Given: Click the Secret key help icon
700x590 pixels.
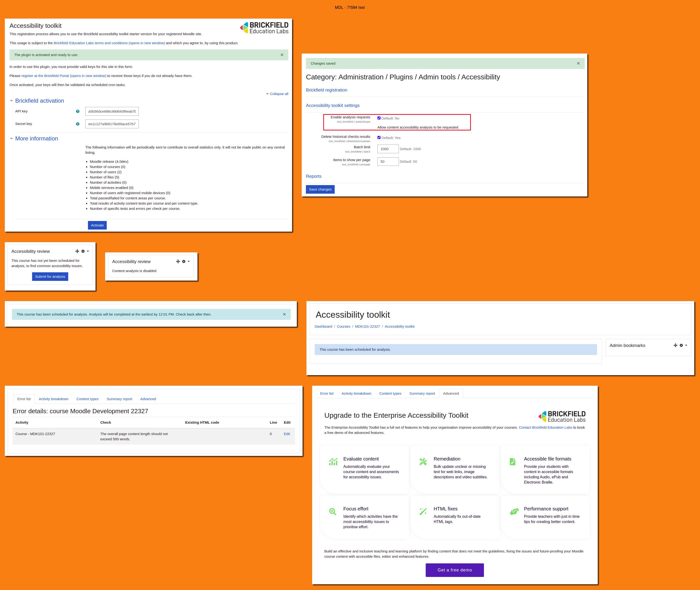Looking at the screenshot, I should point(78,124).
